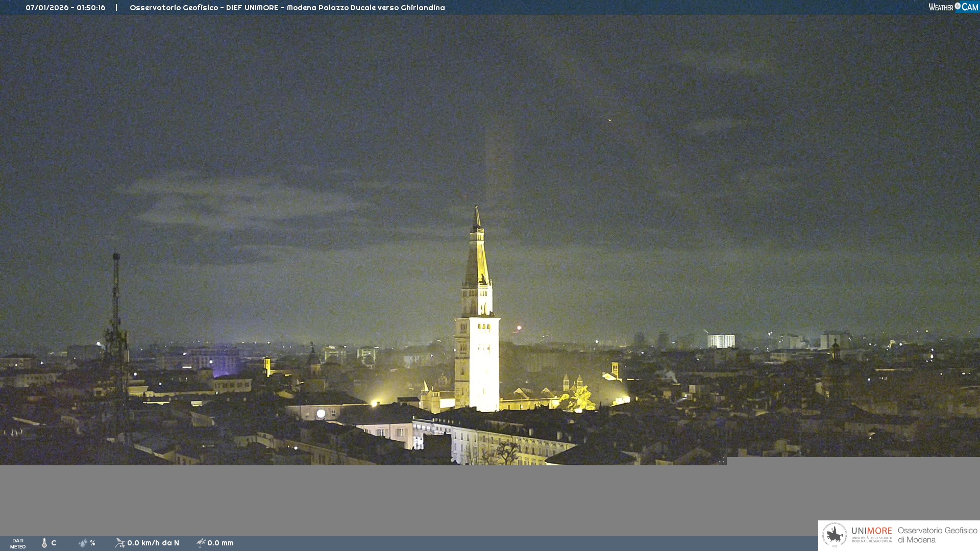
Task: Click the wind speed icon
Action: click(120, 543)
